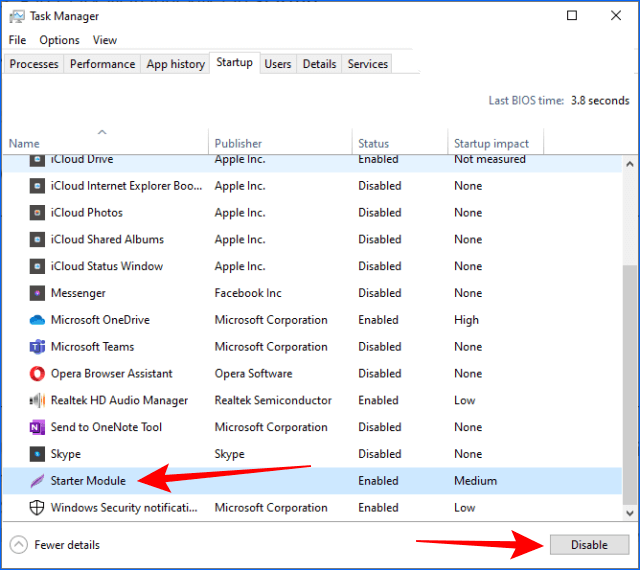Image resolution: width=640 pixels, height=570 pixels.
Task: Select the Send to OneNote Tool name
Action: pyautogui.click(x=107, y=428)
